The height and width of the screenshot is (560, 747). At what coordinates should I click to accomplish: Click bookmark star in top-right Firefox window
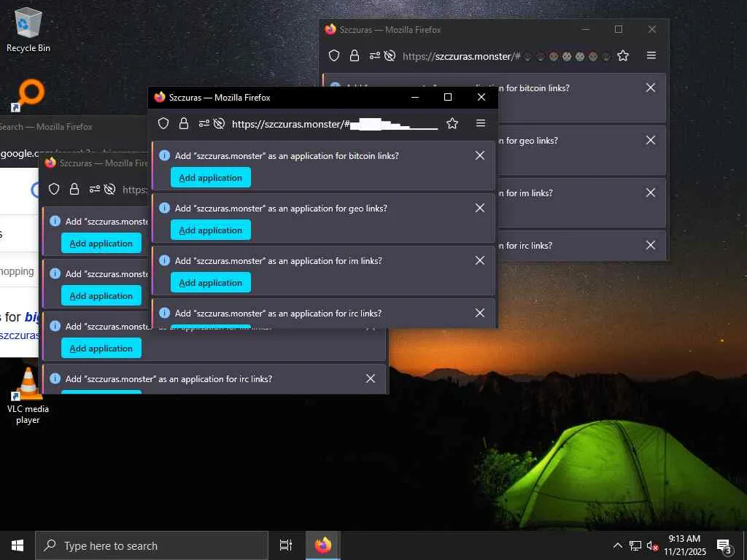(x=623, y=56)
